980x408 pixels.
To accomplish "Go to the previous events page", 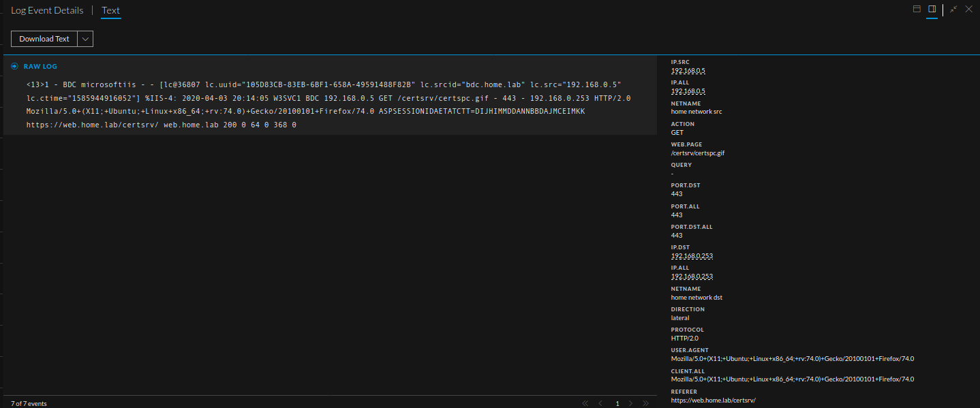I will tap(600, 403).
